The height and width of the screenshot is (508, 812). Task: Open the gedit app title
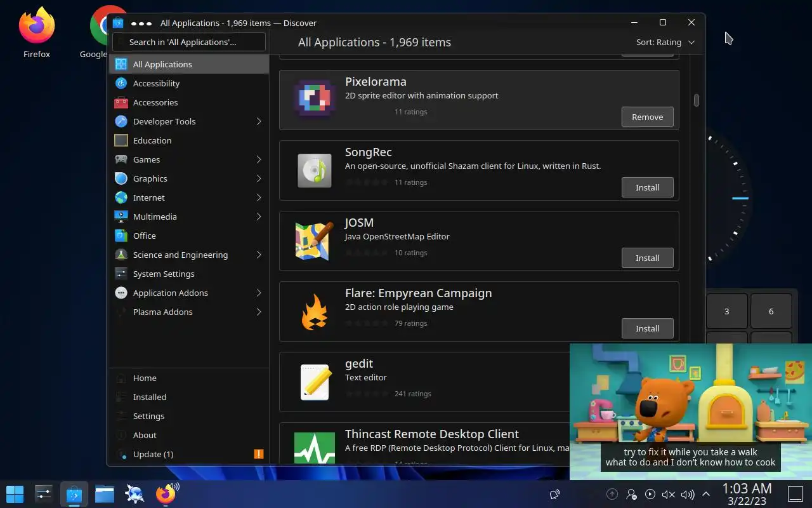(x=358, y=363)
